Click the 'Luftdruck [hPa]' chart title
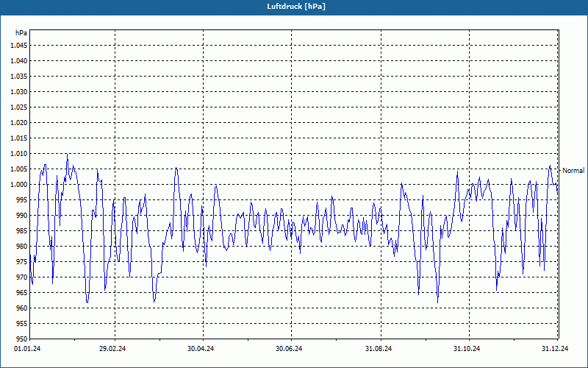 (296, 7)
